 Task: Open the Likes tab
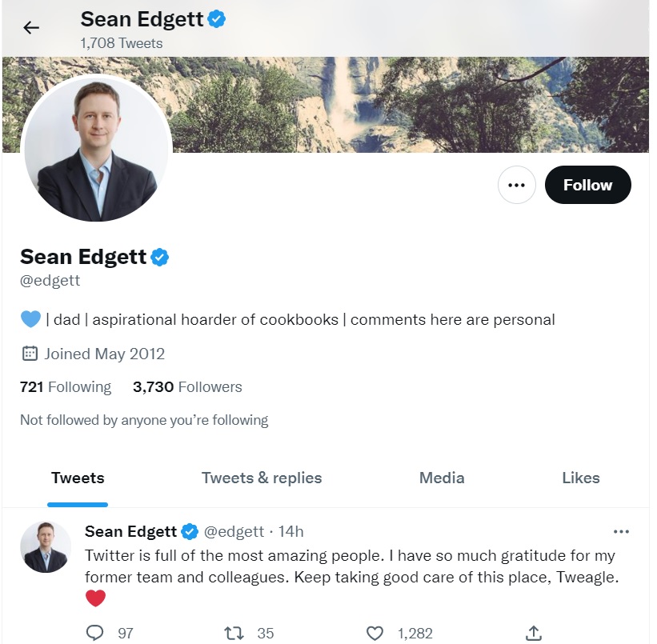(581, 478)
